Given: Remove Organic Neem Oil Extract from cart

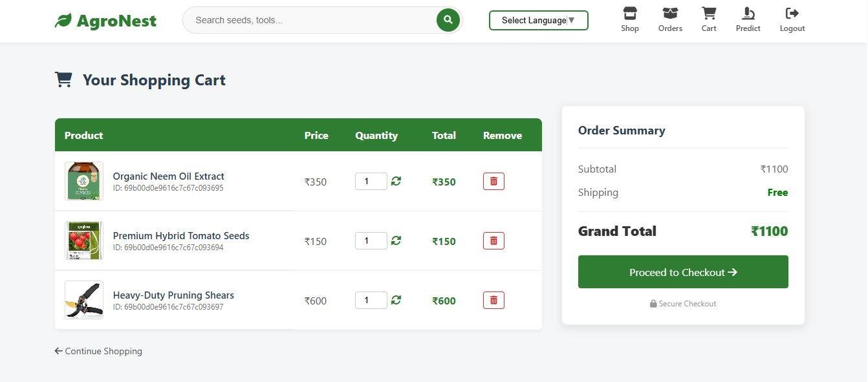Looking at the screenshot, I should (x=494, y=182).
